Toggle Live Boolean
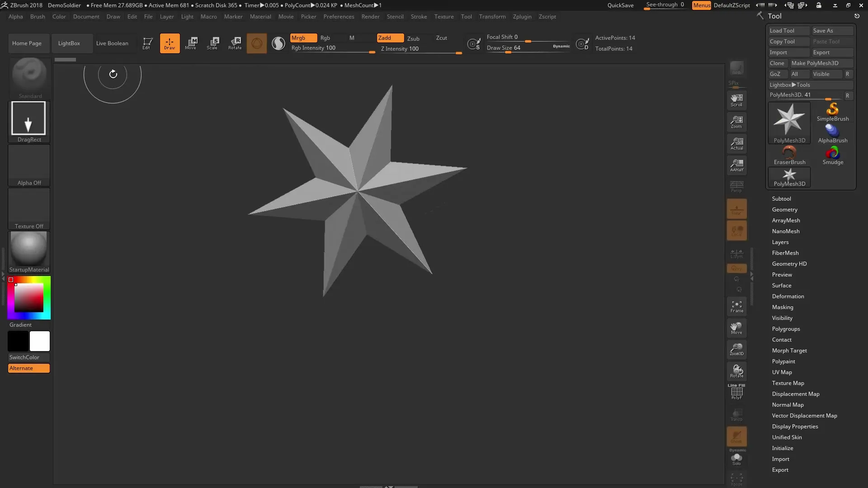868x488 pixels. pos(112,43)
